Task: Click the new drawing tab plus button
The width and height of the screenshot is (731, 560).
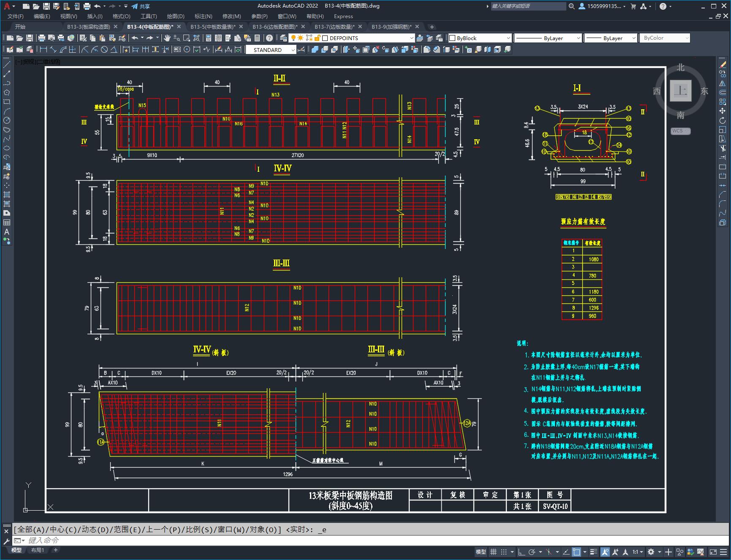Action: click(432, 27)
